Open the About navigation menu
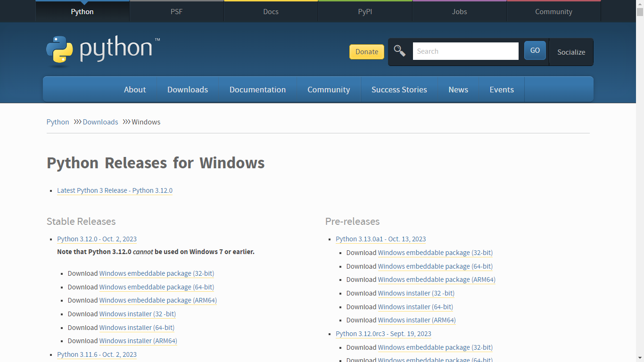 pyautogui.click(x=135, y=90)
